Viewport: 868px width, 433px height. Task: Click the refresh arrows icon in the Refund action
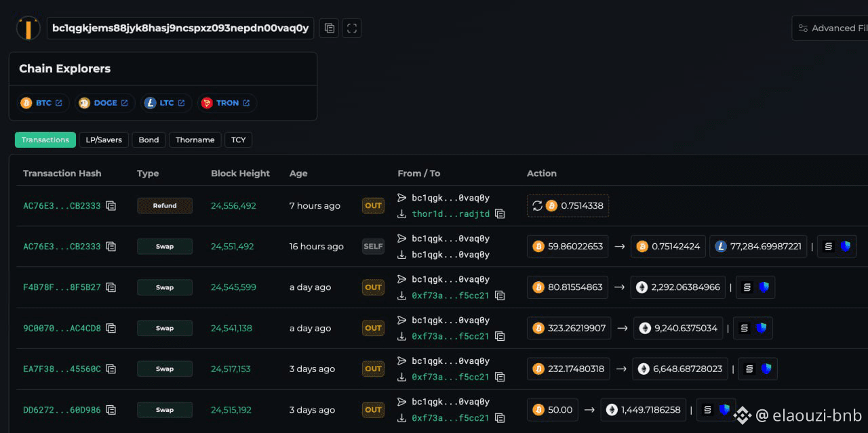click(x=536, y=205)
